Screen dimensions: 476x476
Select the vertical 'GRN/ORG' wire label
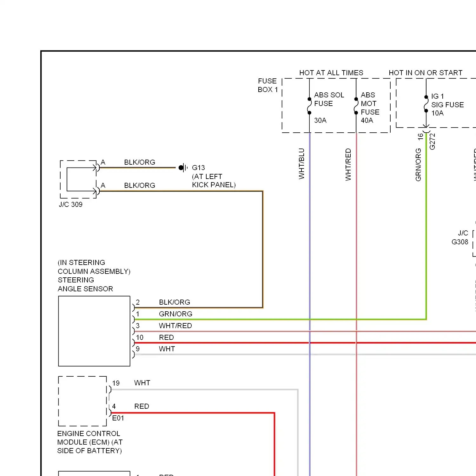click(418, 165)
